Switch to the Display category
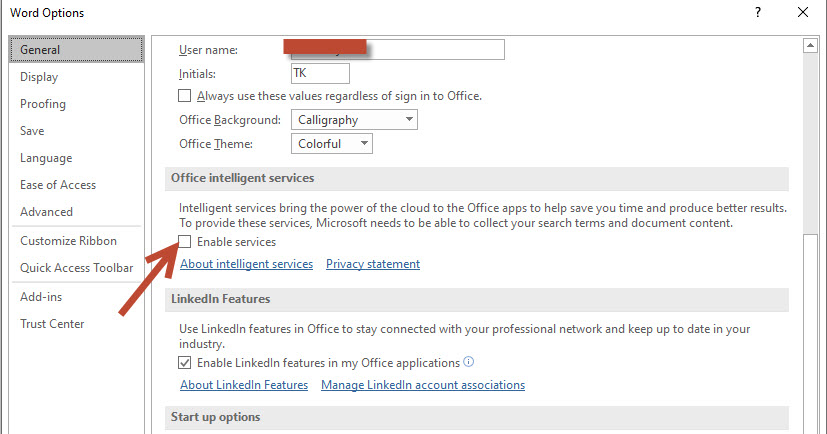Viewport: 827px width, 434px height. click(x=39, y=77)
